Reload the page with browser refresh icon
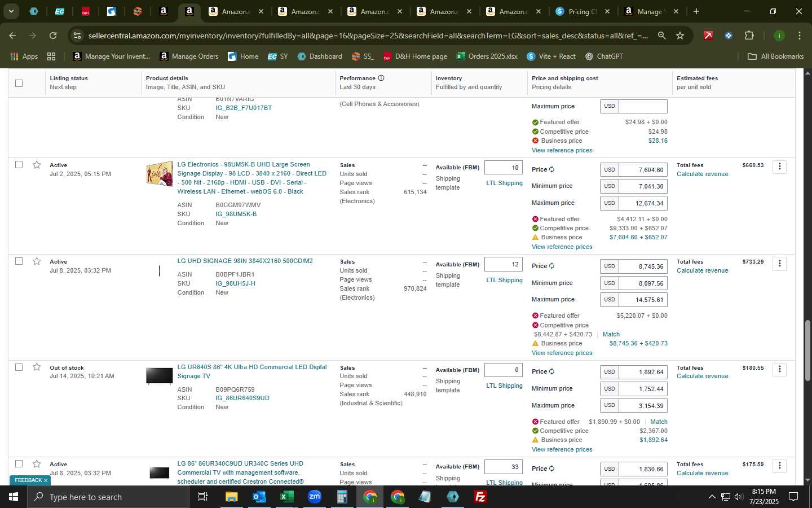Screen dimensions: 812x508 [x=52, y=36]
